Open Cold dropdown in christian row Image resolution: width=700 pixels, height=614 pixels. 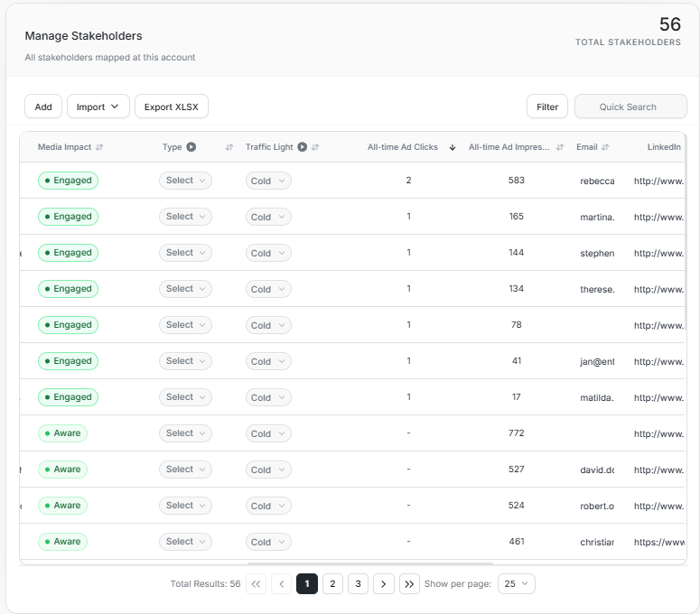click(x=268, y=542)
